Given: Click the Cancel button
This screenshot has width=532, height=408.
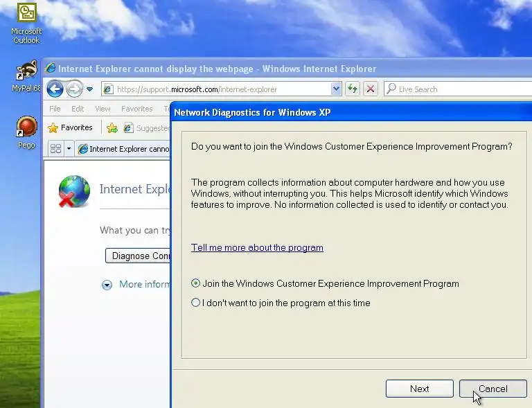Looking at the screenshot, I should pos(493,389).
